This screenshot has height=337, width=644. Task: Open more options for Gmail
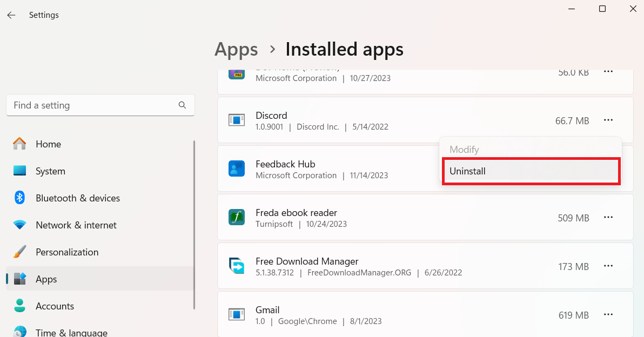(x=608, y=314)
